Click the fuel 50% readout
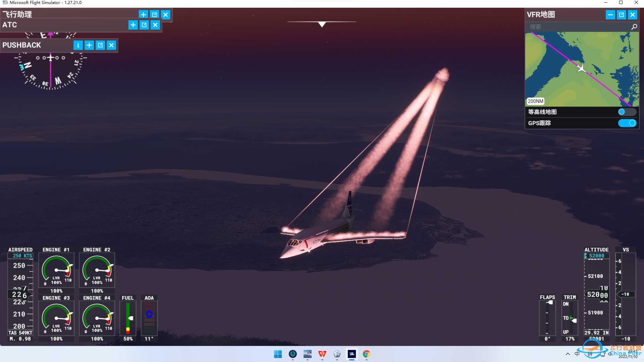The image size is (644, 362). pos(128,339)
